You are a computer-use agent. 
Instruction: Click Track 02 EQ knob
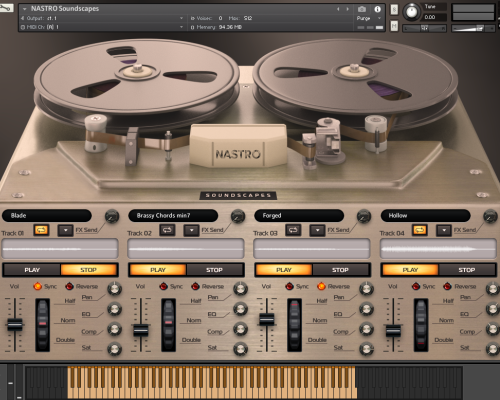click(240, 309)
